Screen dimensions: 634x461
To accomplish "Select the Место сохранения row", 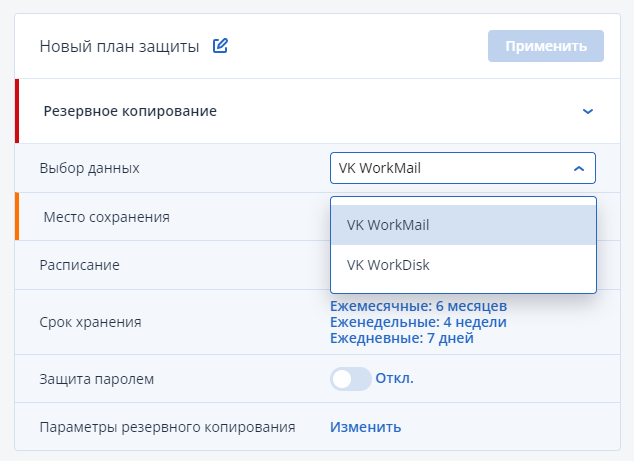I will tap(107, 217).
